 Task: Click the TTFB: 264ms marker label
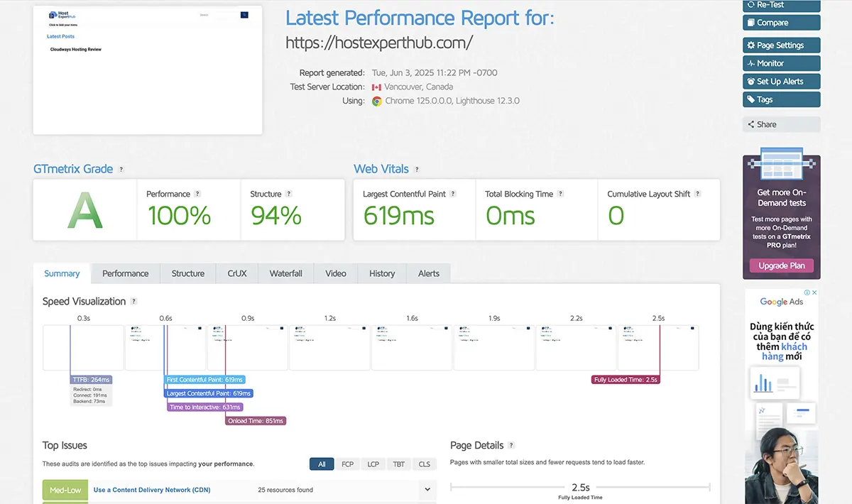(x=91, y=380)
